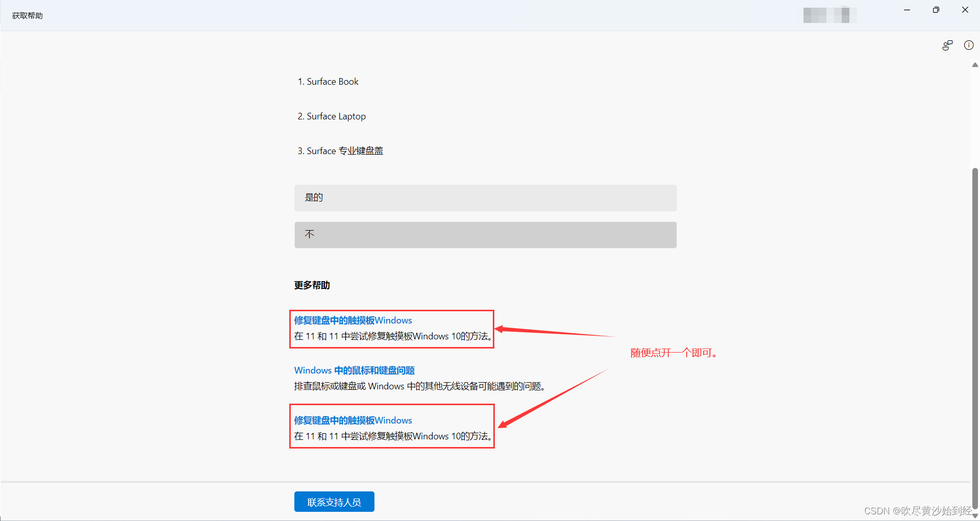Select the 是的 answer option
Screen dimensions: 980x521
click(x=485, y=198)
